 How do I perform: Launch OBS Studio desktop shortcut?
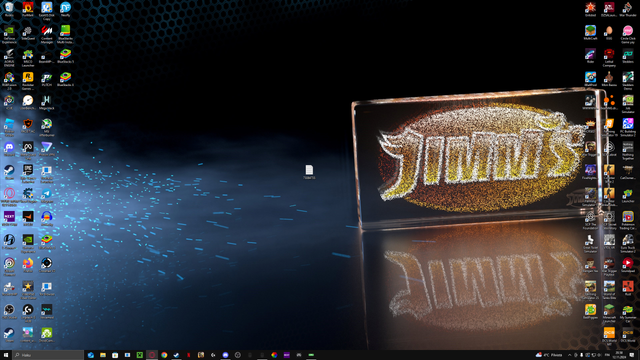[9, 310]
